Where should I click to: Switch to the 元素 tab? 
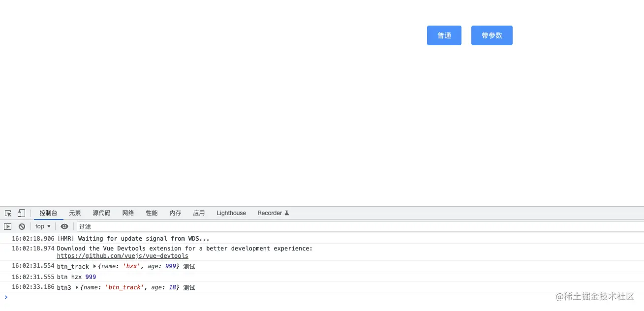tap(75, 213)
